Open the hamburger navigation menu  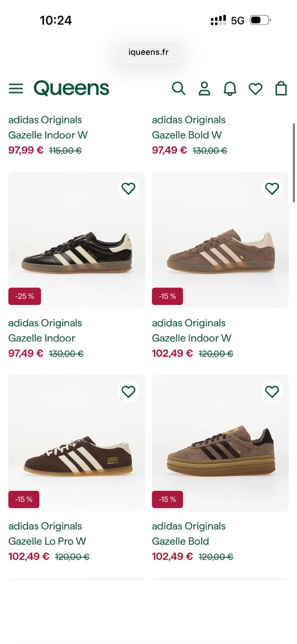[x=16, y=89]
